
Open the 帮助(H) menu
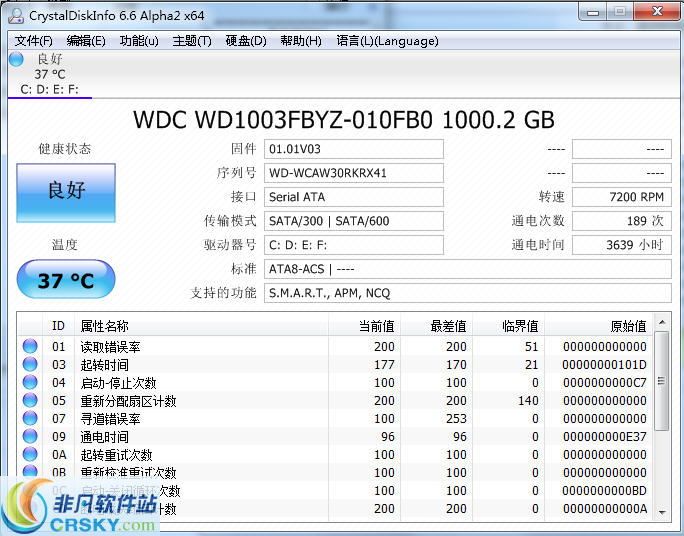pyautogui.click(x=301, y=41)
